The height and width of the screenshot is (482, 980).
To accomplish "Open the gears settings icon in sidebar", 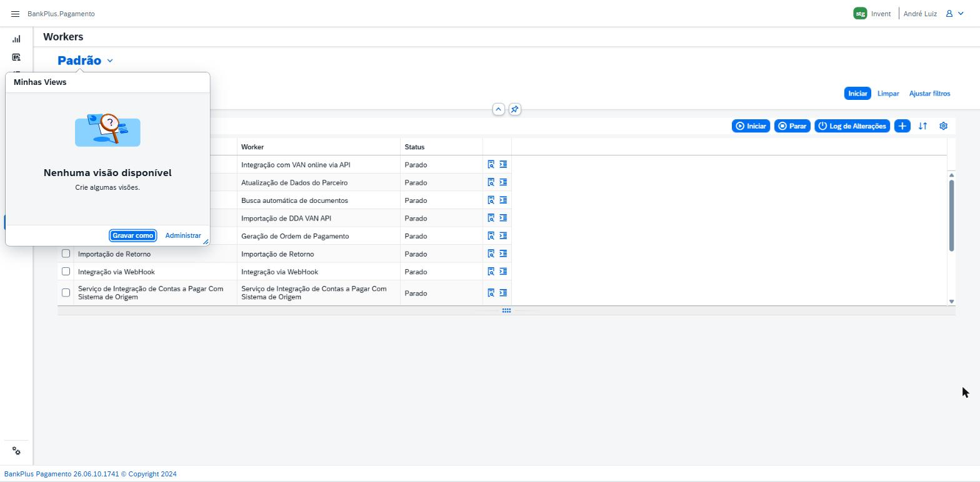I will pos(16,451).
